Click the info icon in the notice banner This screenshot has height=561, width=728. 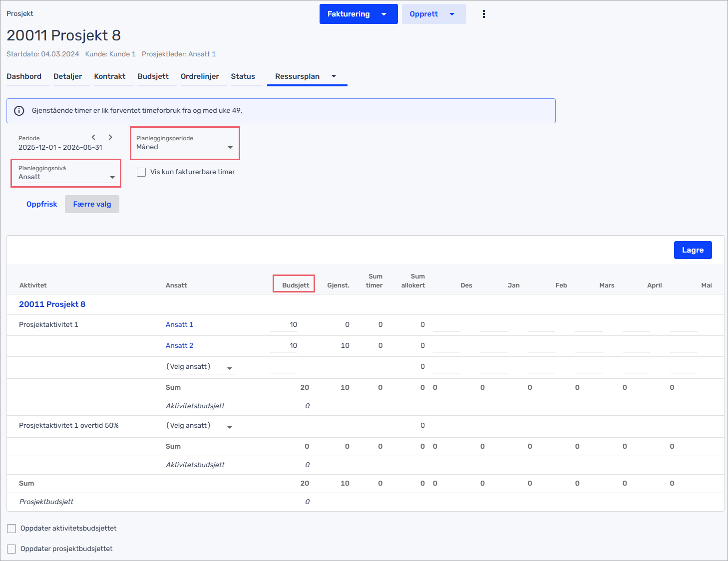(x=19, y=111)
